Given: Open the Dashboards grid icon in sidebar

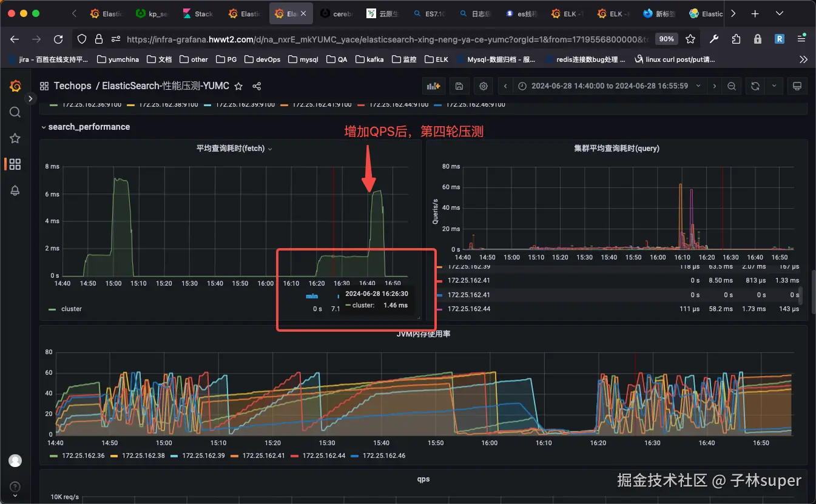Looking at the screenshot, I should 15,164.
